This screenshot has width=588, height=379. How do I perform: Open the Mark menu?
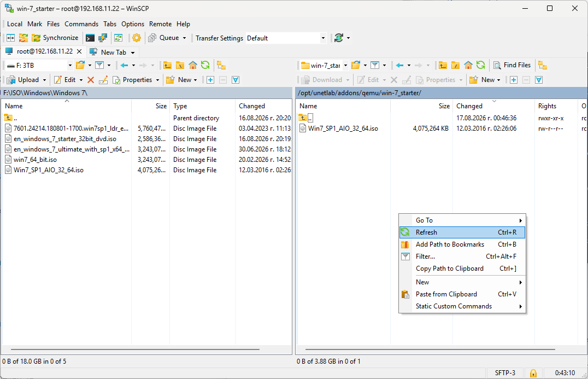tap(35, 24)
